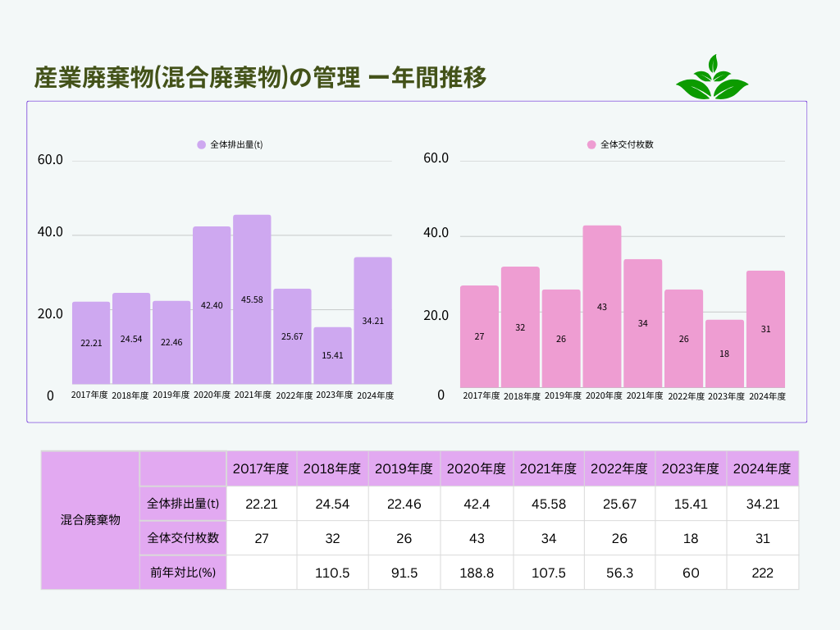Click the 2024年度 column header in table
The width and height of the screenshot is (840, 630).
click(762, 468)
